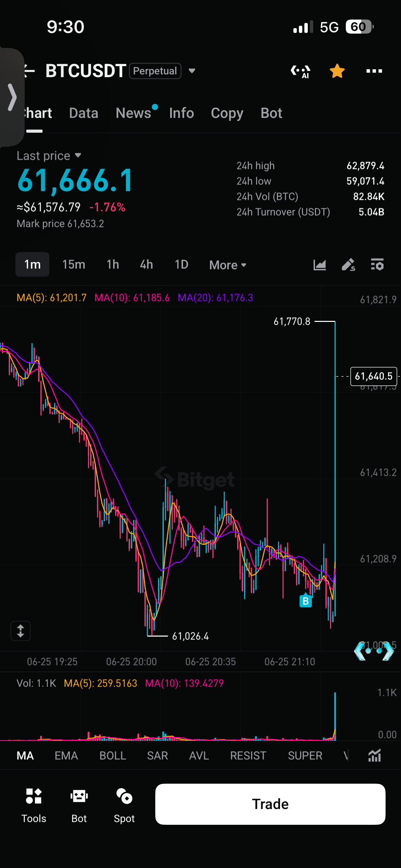Select the SUPER indicator
This screenshot has width=401, height=868.
click(305, 756)
